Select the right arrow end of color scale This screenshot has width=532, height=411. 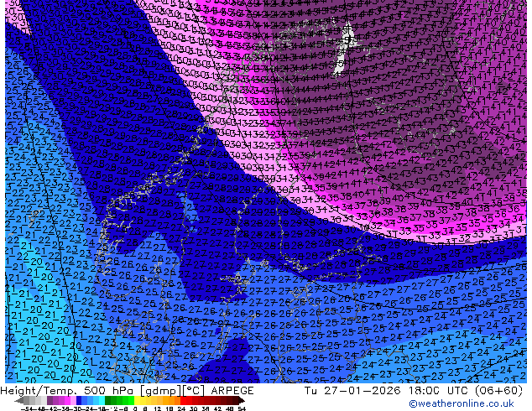(x=241, y=401)
